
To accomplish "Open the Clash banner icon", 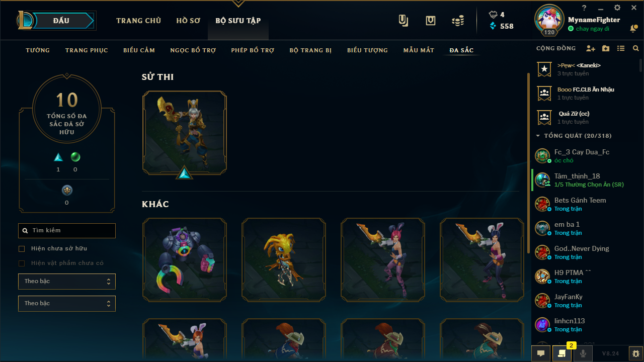I will (x=430, y=21).
